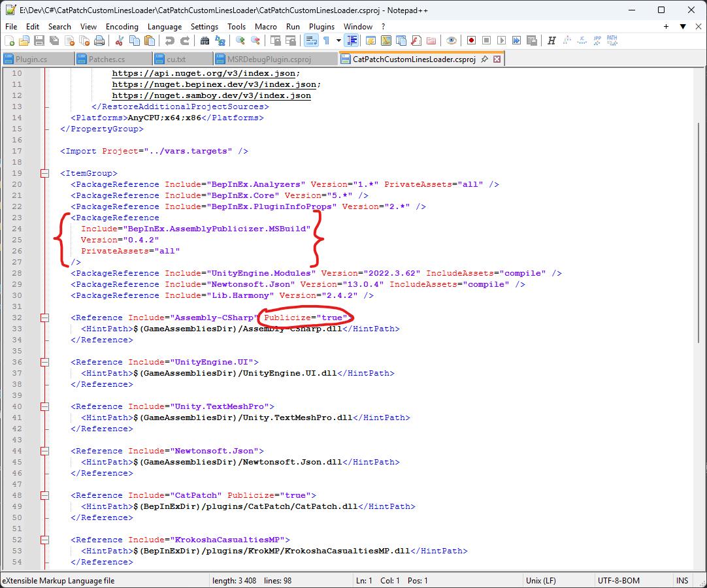
Task: Open the tab list dropdown triangle
Action: tap(683, 27)
